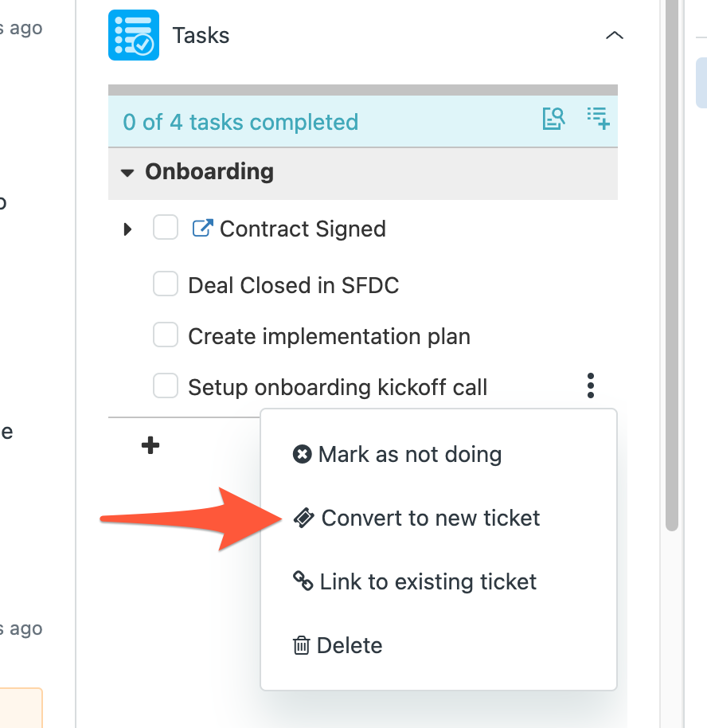Mark Create implementation plan as done
Image resolution: width=707 pixels, height=728 pixels.
click(166, 335)
